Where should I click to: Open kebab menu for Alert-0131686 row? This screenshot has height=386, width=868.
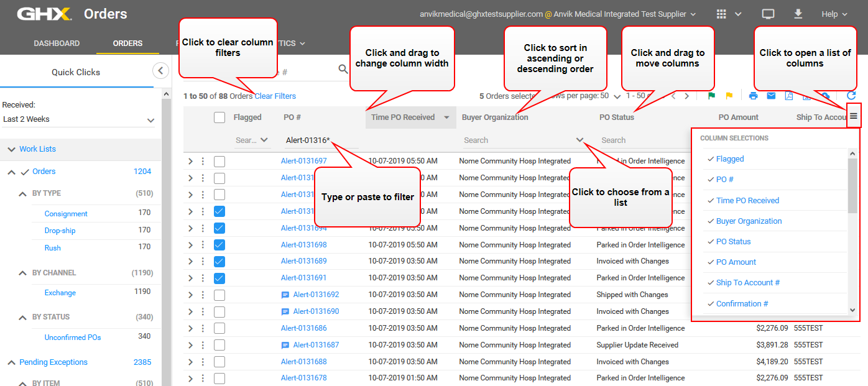tap(203, 328)
